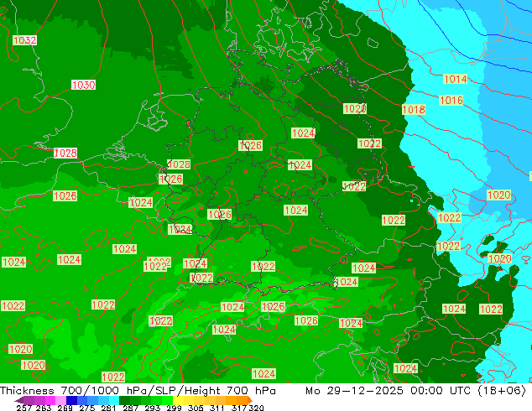532x411 pixels.
Task: Click the 293 legend value
Action: coord(153,408)
